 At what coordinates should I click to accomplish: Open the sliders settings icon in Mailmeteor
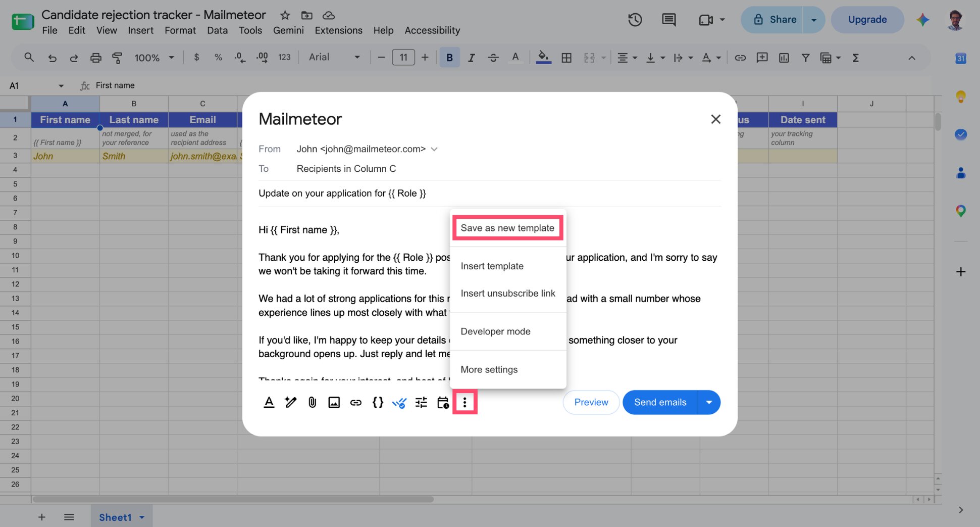pos(421,402)
